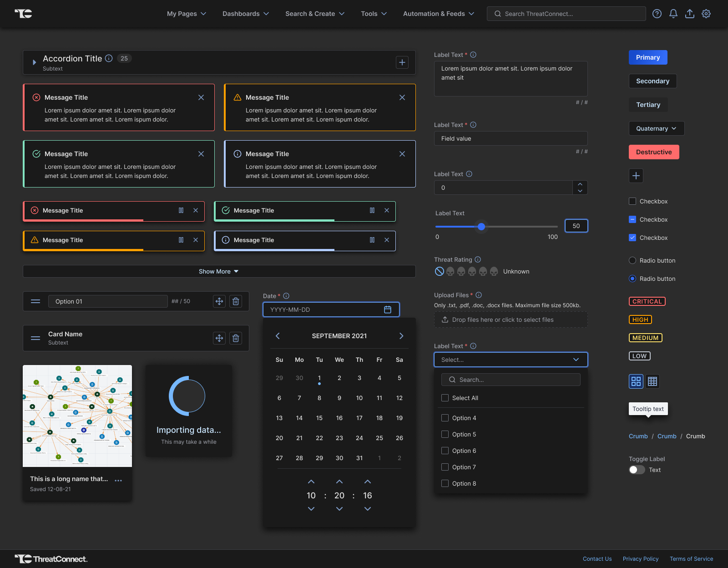The width and height of the screenshot is (728, 568).
Task: Click the notifications bell icon
Action: pos(673,14)
